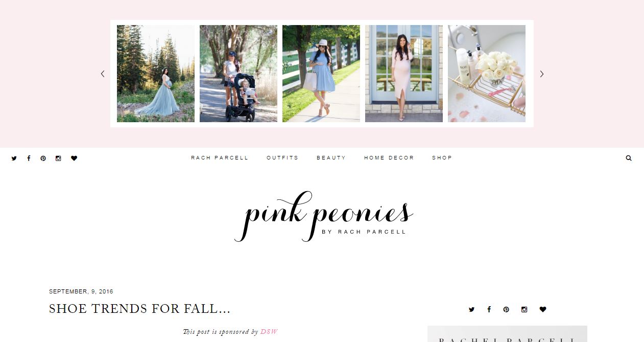Click sidebar Instagram icon above Rachel Parcell image
The height and width of the screenshot is (342, 644).
click(x=524, y=309)
